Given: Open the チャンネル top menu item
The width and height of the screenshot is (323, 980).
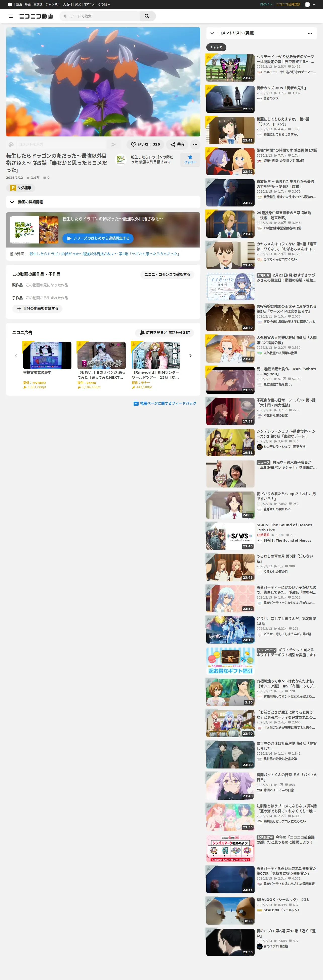Looking at the screenshot, I should tap(53, 5).
